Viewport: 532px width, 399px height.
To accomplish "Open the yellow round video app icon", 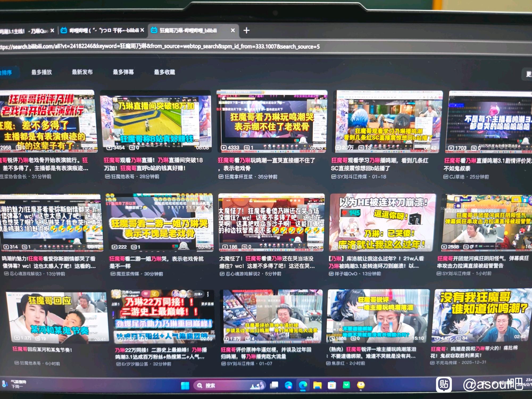I will coord(361,385).
